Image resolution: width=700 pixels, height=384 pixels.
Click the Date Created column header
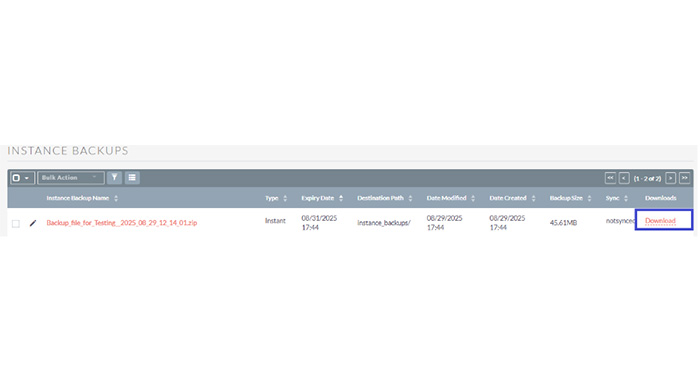pyautogui.click(x=508, y=198)
